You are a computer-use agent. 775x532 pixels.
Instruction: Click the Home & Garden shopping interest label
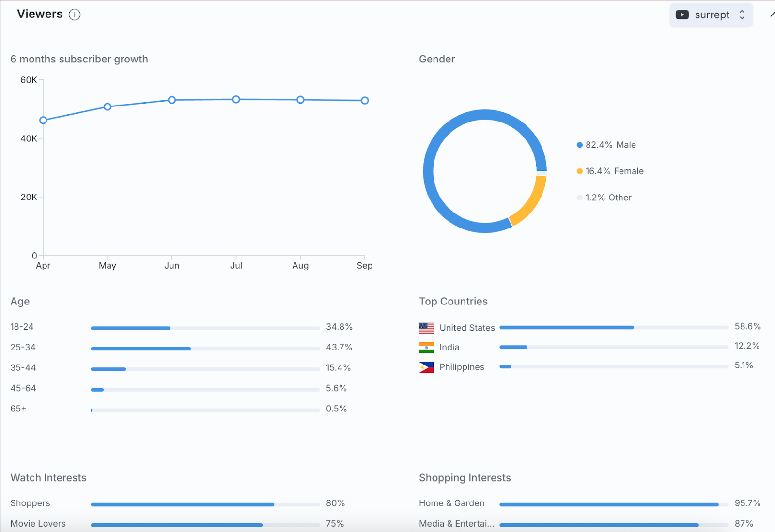[451, 503]
